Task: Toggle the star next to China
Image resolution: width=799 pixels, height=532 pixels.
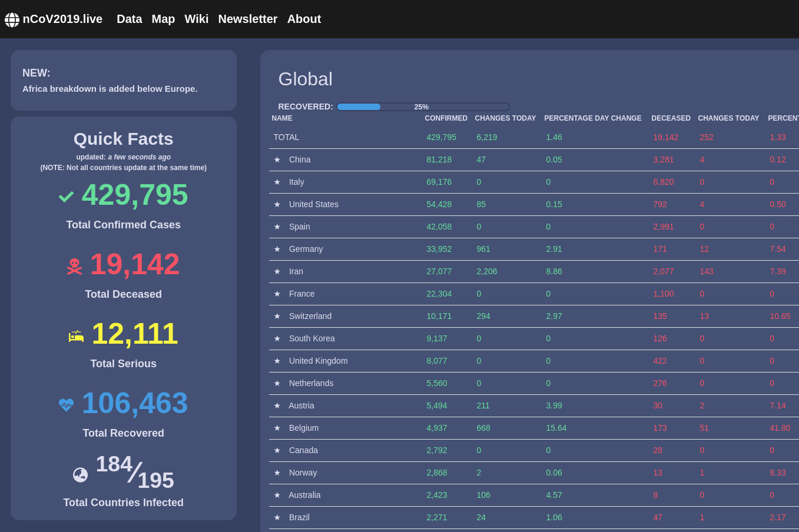Action: click(x=277, y=159)
